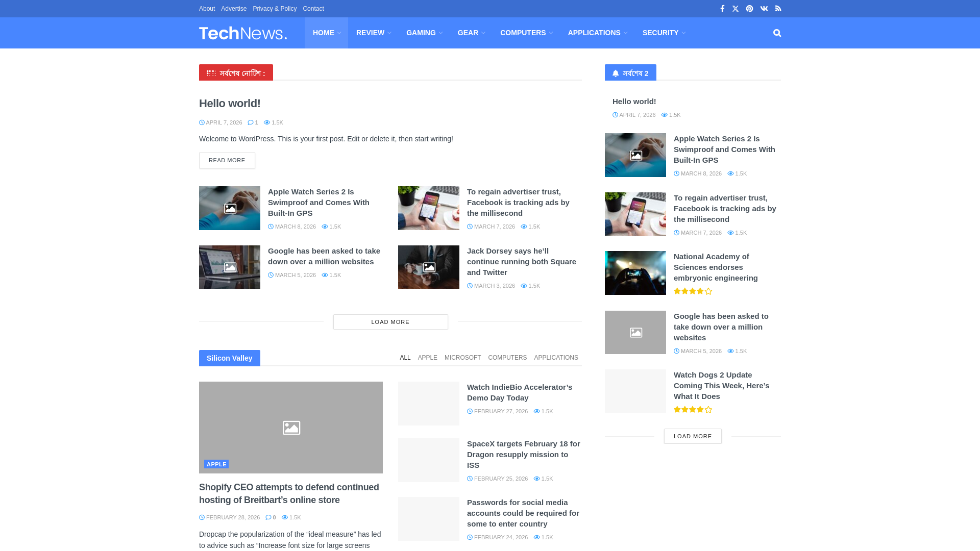This screenshot has width=980, height=551.
Task: Click Read More under Hello world
Action: coord(227,160)
